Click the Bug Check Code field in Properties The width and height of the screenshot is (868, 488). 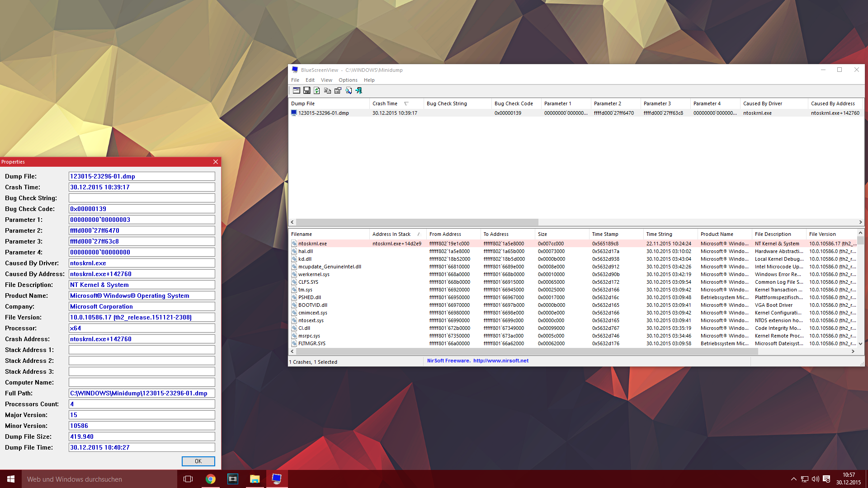point(142,209)
